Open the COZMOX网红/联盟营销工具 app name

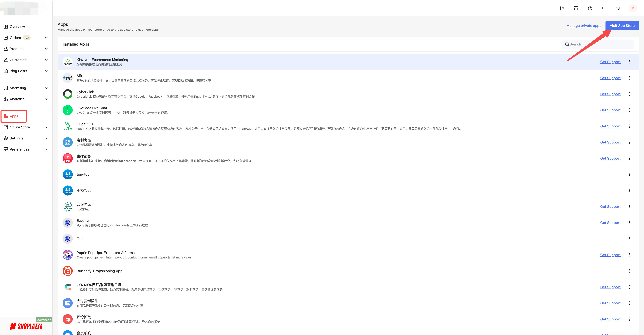pos(99,285)
